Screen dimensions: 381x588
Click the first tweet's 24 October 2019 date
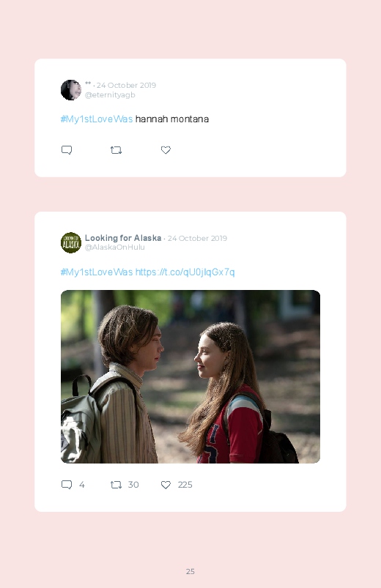(126, 85)
